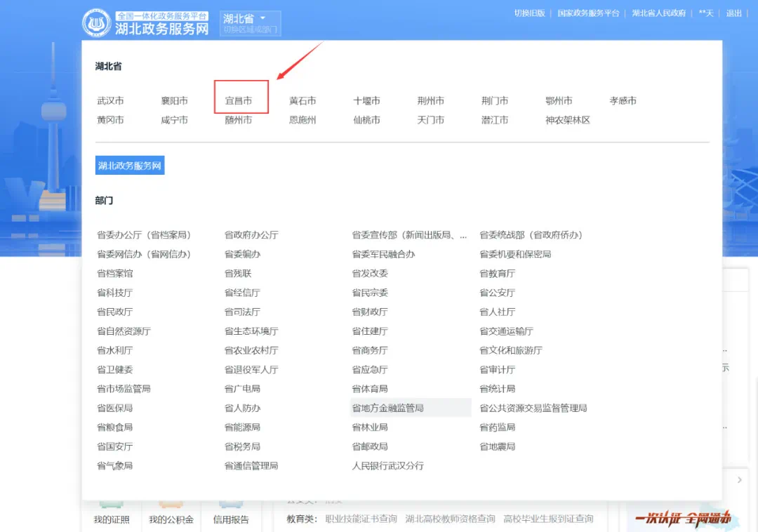Choose 武汉市 in the region list

pyautogui.click(x=110, y=101)
